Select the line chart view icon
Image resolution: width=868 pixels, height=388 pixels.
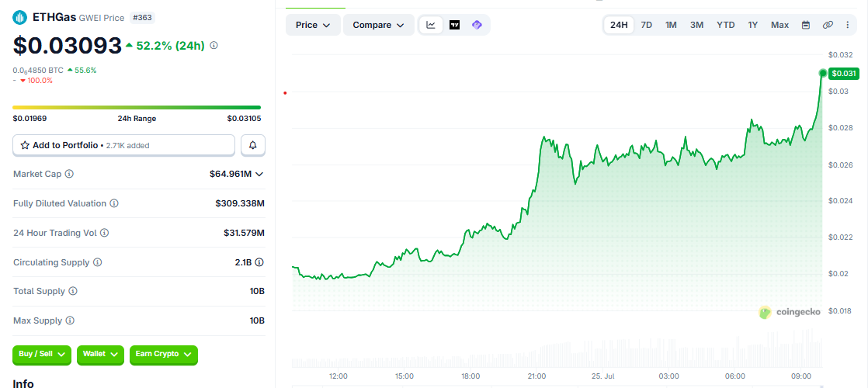[431, 25]
